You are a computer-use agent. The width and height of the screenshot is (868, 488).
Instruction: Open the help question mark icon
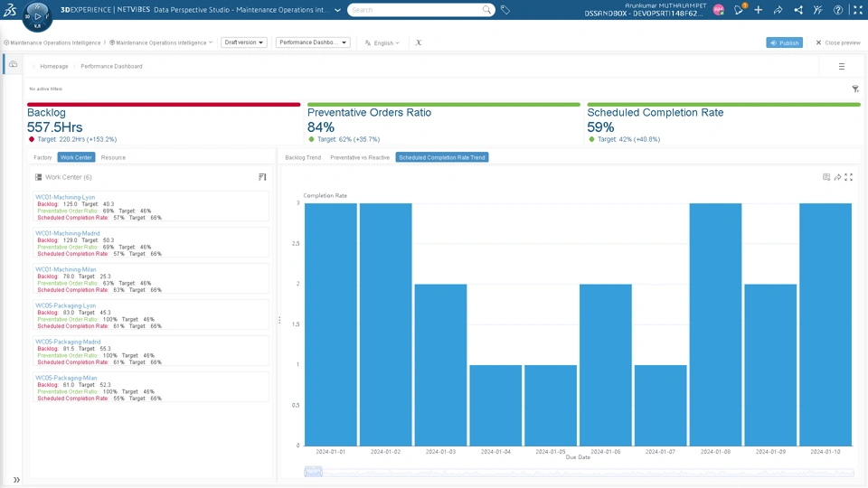pos(838,10)
